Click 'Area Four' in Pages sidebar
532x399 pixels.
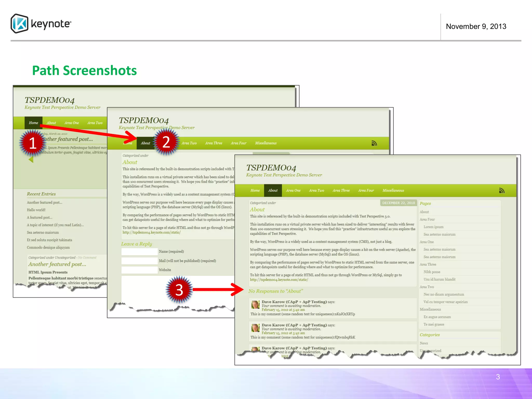tap(427, 220)
